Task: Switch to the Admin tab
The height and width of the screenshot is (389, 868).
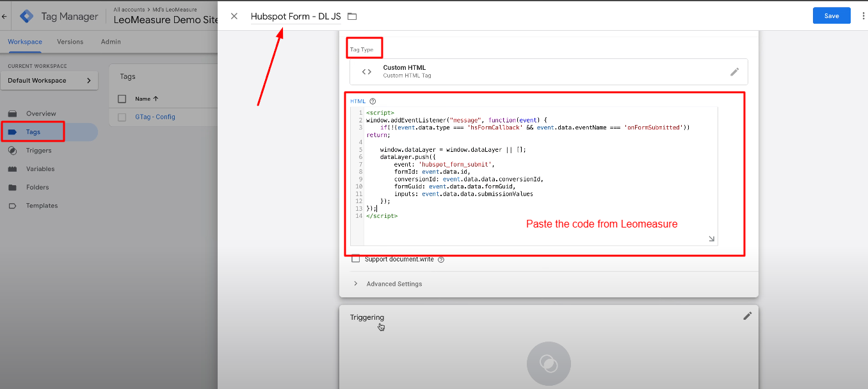Action: coord(110,41)
